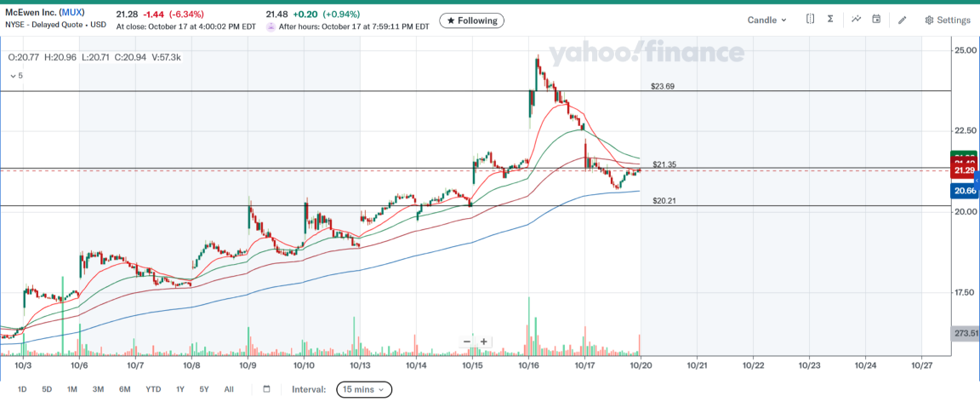Image resolution: width=980 pixels, height=402 pixels.
Task: Open the line chart studies icon
Action: [855, 20]
